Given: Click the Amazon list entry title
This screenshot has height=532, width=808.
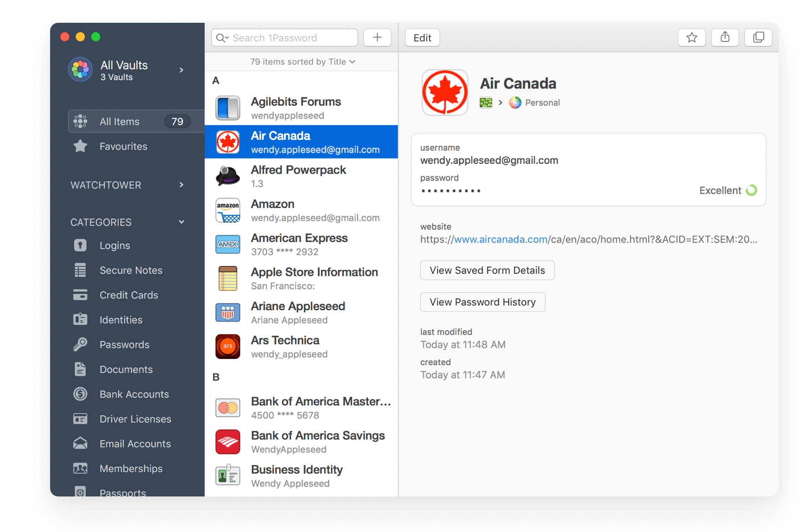Looking at the screenshot, I should coord(272,204).
